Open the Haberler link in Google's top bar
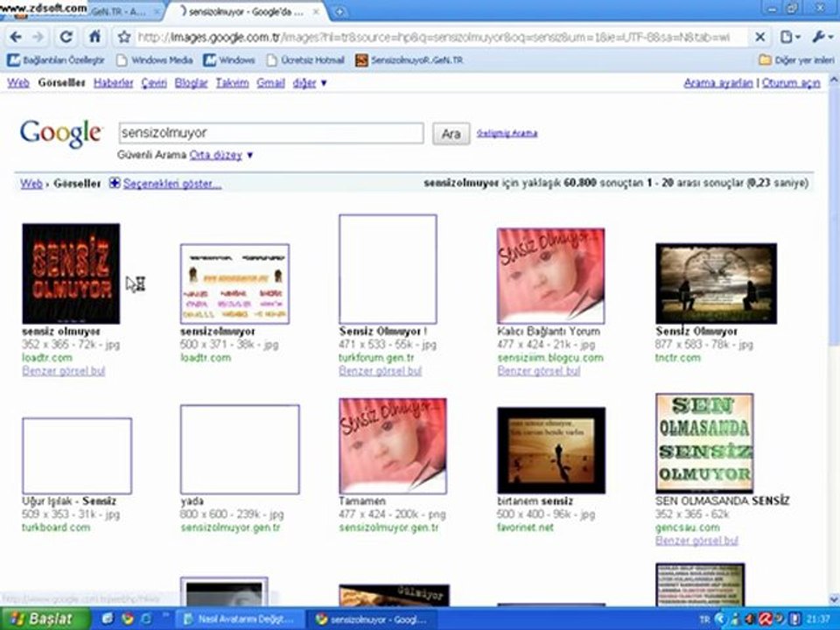The height and width of the screenshot is (630, 840). (x=113, y=83)
